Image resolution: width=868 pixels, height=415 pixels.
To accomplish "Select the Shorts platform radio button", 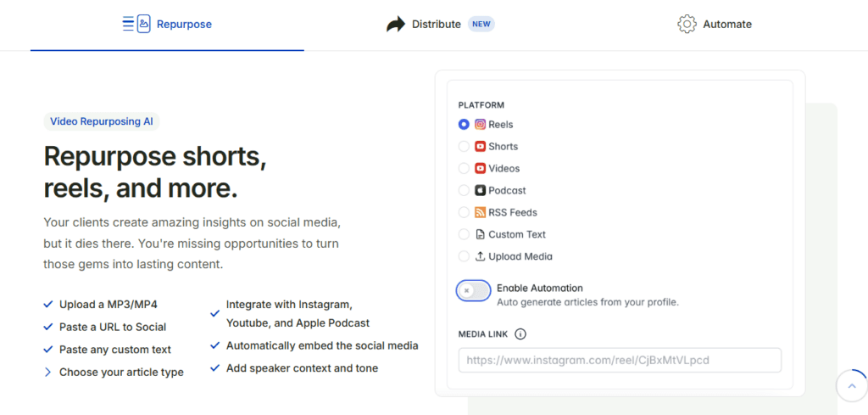I will point(464,146).
